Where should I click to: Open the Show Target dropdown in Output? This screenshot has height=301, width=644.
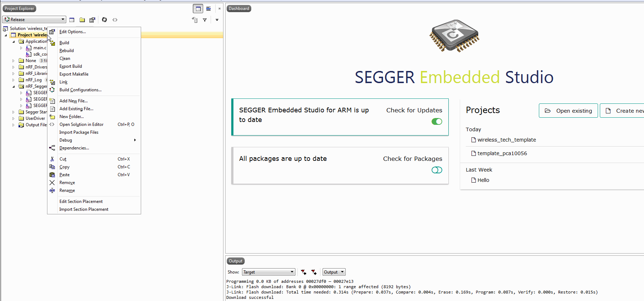(x=269, y=272)
